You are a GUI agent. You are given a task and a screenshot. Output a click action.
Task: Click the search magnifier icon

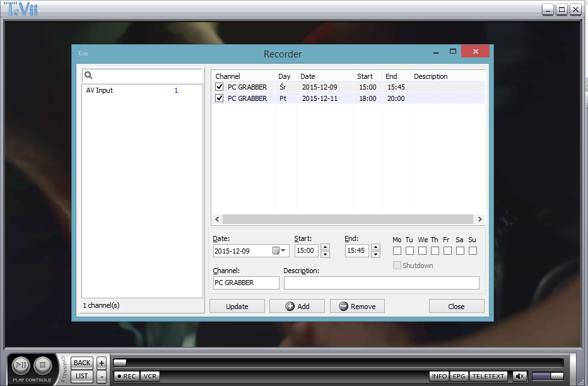[89, 76]
